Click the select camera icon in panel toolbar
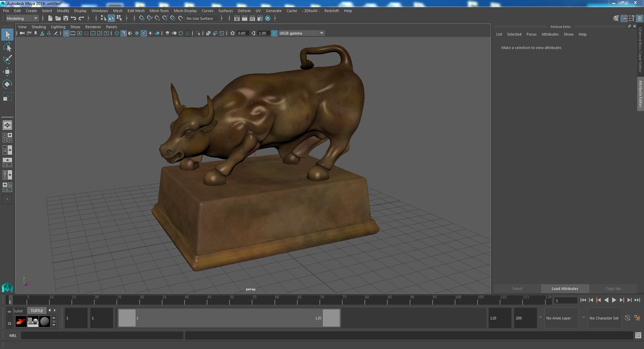Screen dimensions: 644x349 click(22, 33)
